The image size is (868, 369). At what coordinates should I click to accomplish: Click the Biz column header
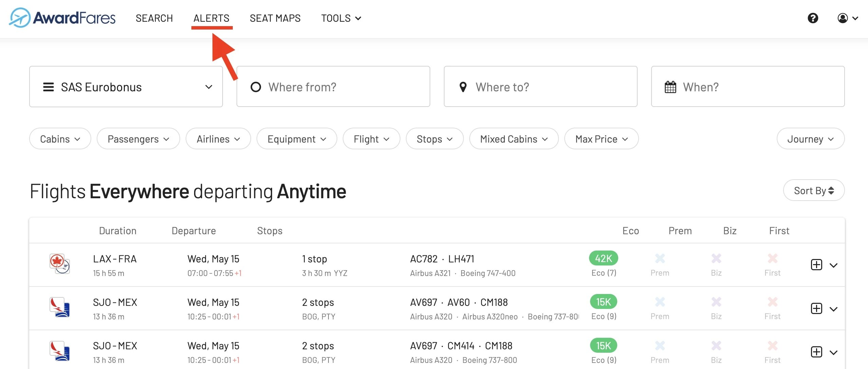point(730,230)
